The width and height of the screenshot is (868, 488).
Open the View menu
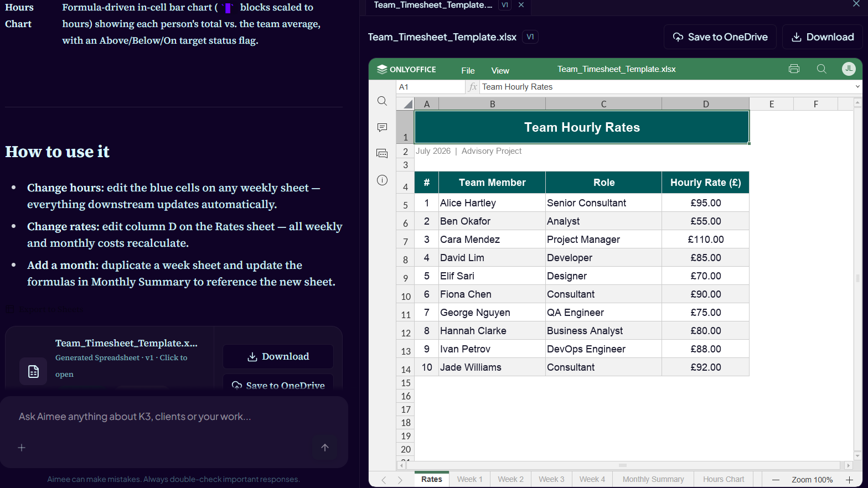tap(500, 70)
